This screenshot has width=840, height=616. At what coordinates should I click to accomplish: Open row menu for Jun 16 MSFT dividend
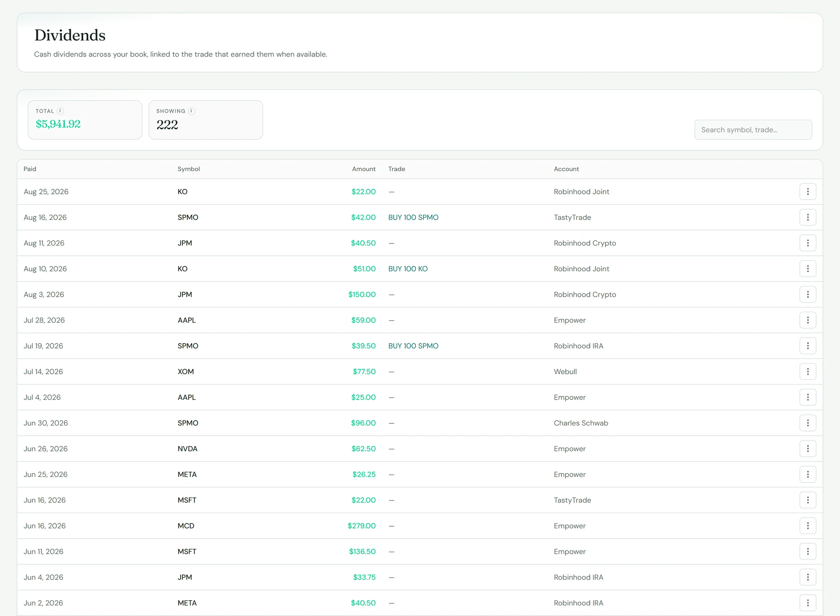(x=808, y=500)
